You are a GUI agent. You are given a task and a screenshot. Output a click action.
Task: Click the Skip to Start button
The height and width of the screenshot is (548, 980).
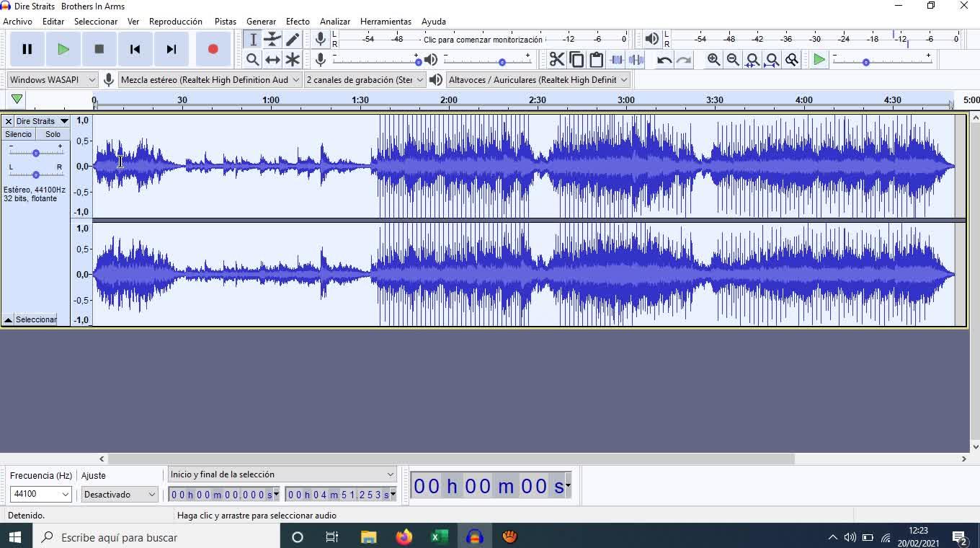pyautogui.click(x=135, y=49)
